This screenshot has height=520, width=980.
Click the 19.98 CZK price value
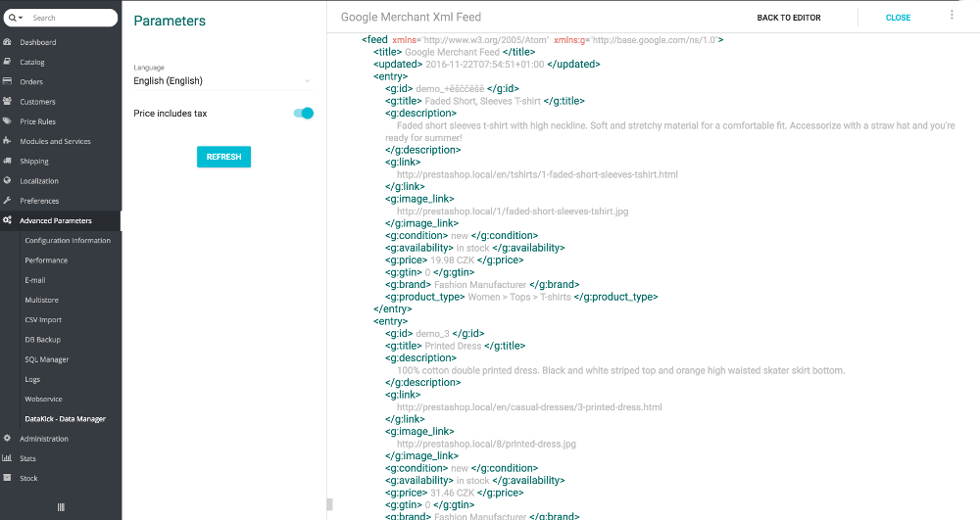(x=453, y=260)
